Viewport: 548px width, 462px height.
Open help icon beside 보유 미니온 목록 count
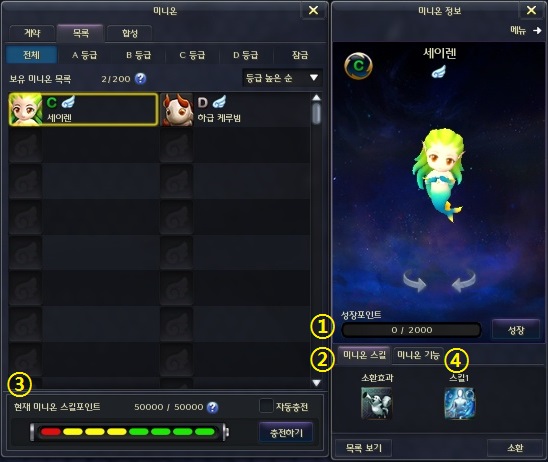point(140,79)
